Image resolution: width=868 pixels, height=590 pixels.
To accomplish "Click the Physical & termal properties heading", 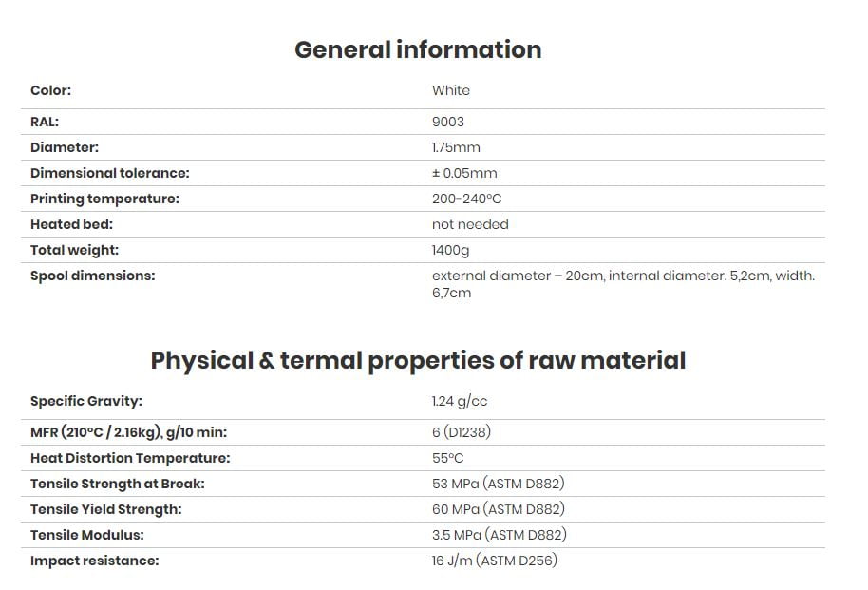I will (x=418, y=360).
